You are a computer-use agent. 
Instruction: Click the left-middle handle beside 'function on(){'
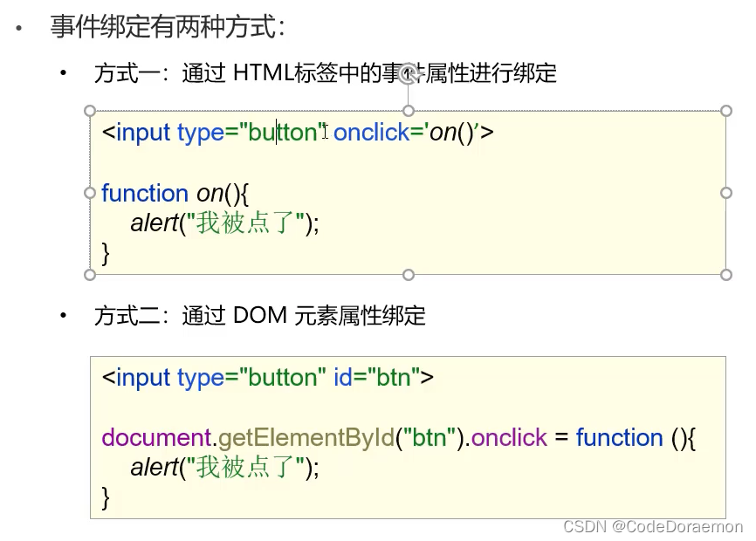(x=90, y=193)
